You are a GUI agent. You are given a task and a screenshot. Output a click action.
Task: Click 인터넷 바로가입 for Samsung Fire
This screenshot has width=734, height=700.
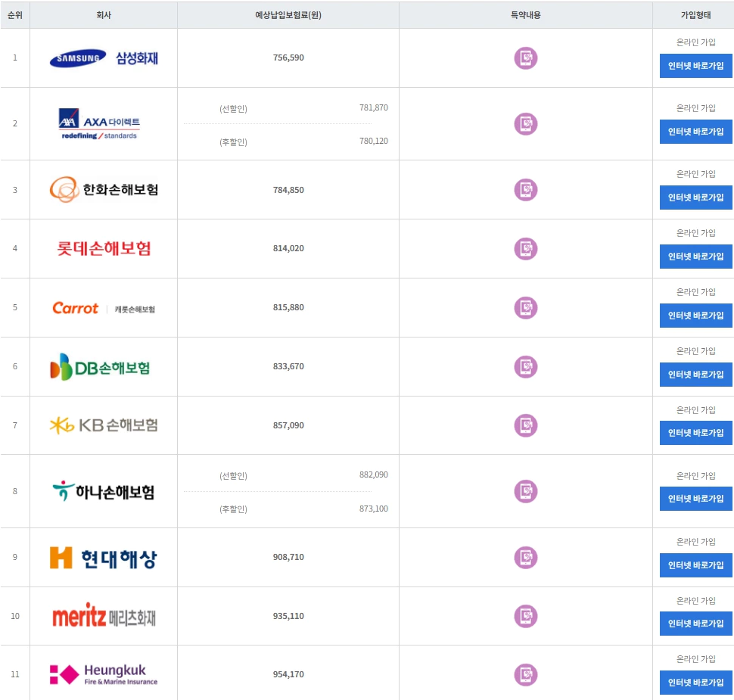[x=695, y=66]
